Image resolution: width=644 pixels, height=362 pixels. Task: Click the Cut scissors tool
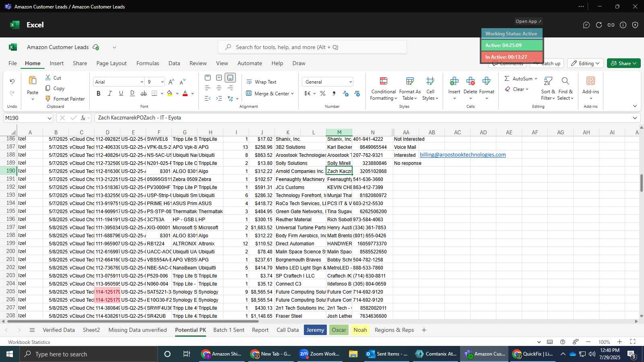[x=53, y=78]
